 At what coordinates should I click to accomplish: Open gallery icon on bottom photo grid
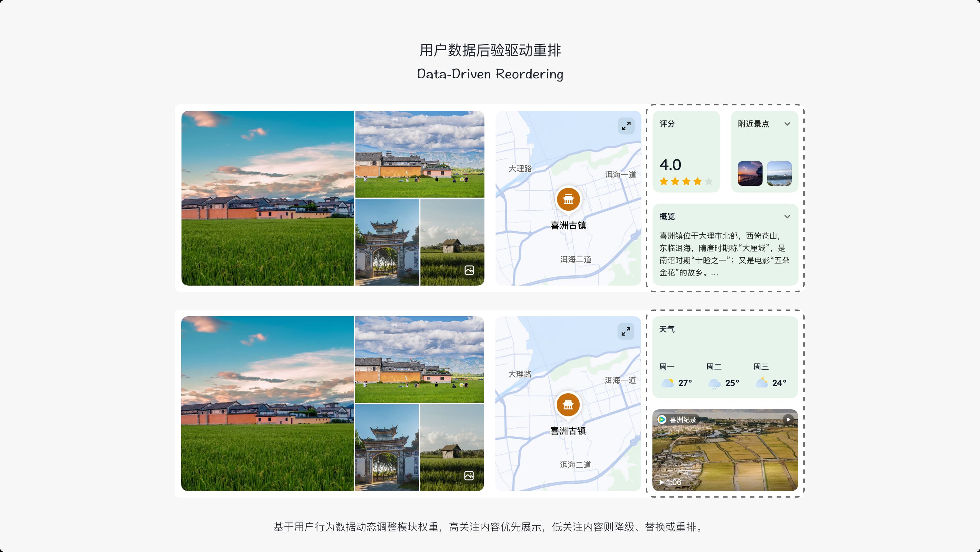(x=469, y=476)
